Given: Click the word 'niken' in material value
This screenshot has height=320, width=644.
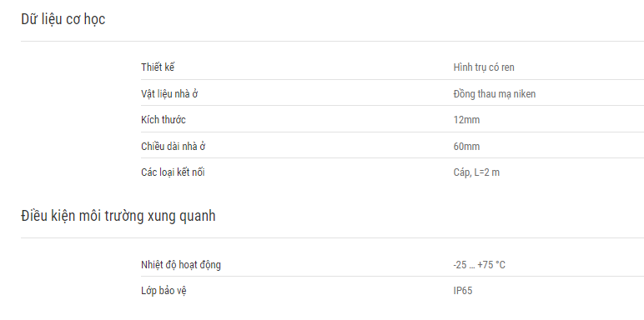Looking at the screenshot, I should [x=525, y=94].
